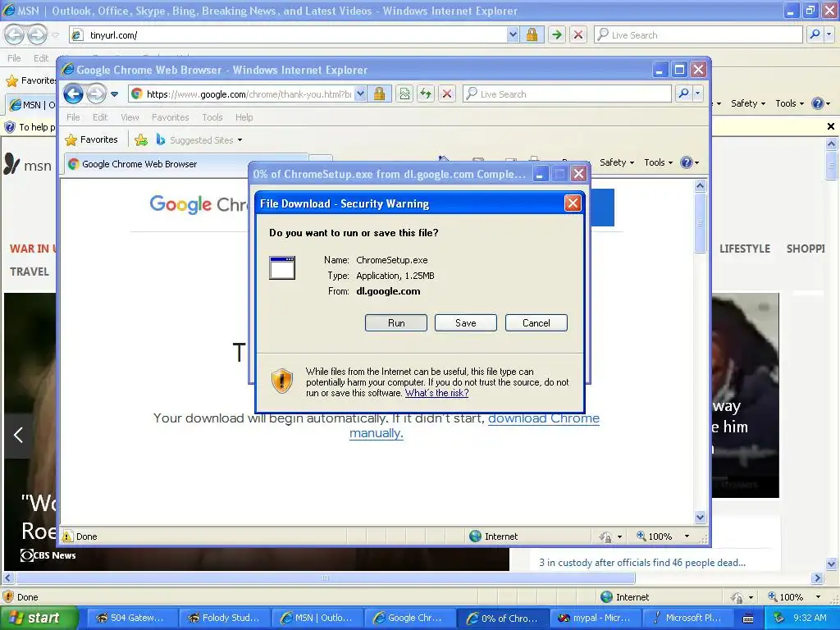
Task: Click the ChromeSetup.exe application file icon
Action: pyautogui.click(x=282, y=268)
